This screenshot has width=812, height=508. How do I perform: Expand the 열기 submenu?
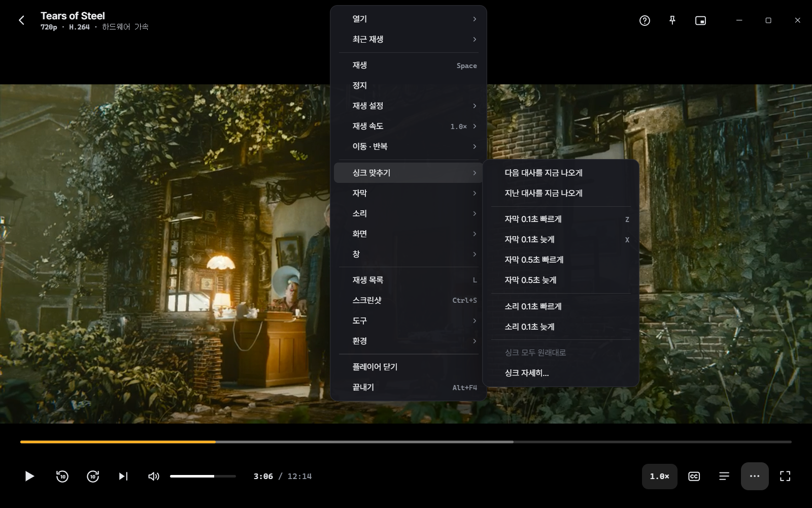[x=409, y=19]
